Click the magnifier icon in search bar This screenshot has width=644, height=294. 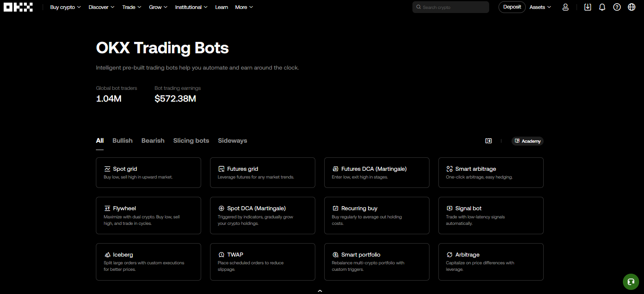coord(418,7)
